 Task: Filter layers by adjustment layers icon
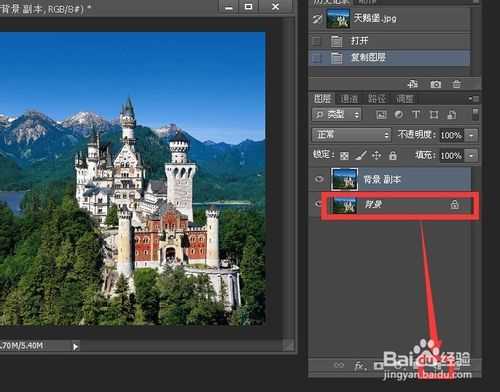[x=399, y=115]
